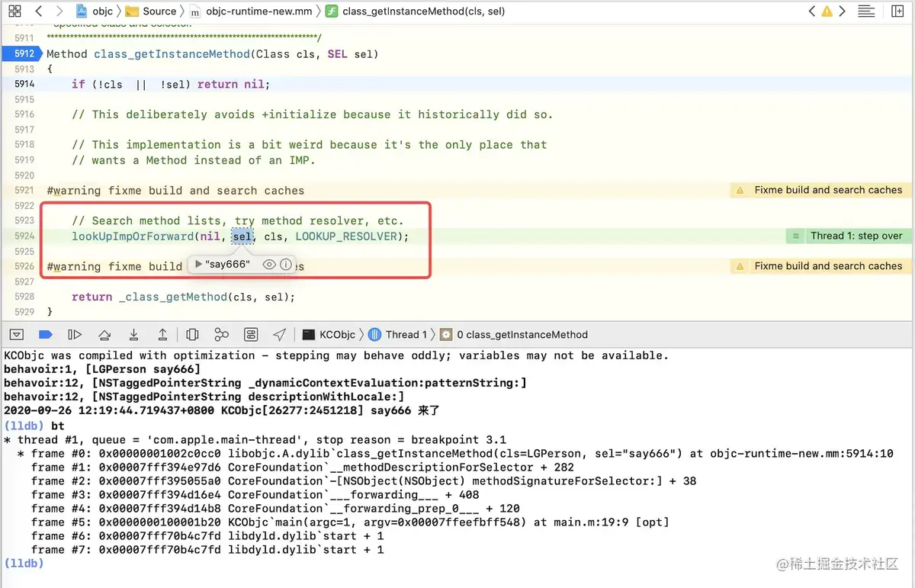The width and height of the screenshot is (915, 588).
Task: Open the related items grid menu
Action: (x=14, y=11)
